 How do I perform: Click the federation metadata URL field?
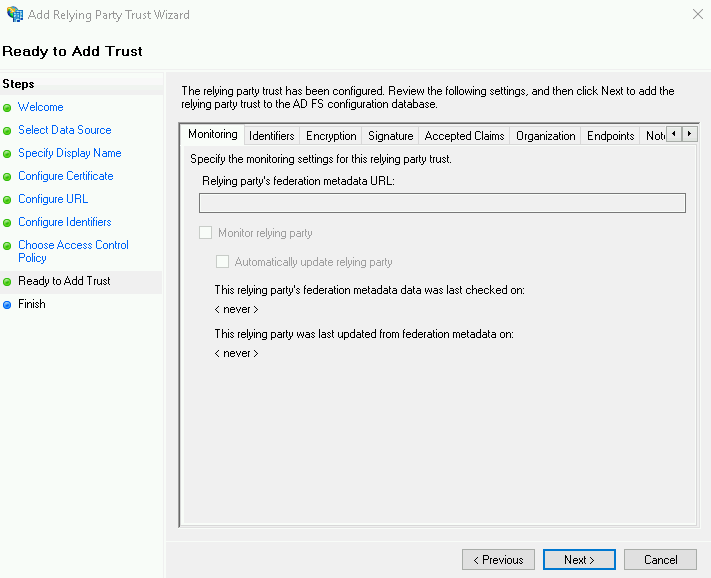click(442, 203)
